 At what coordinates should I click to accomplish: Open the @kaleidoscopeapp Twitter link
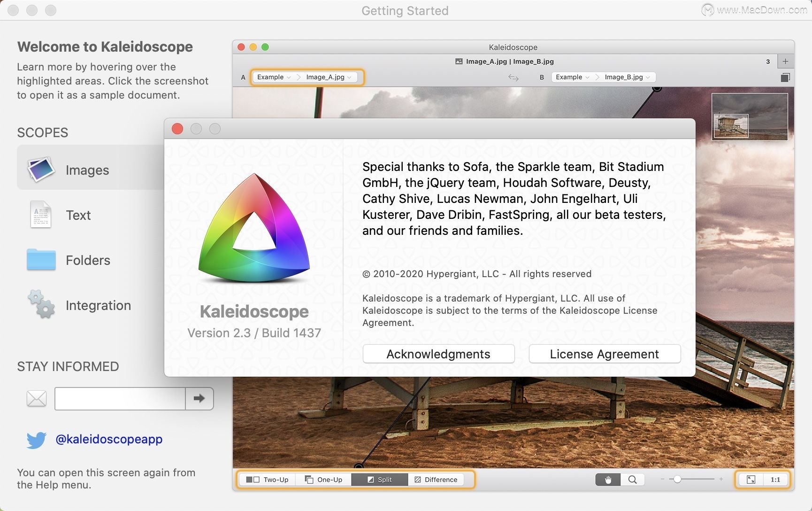[x=109, y=439]
